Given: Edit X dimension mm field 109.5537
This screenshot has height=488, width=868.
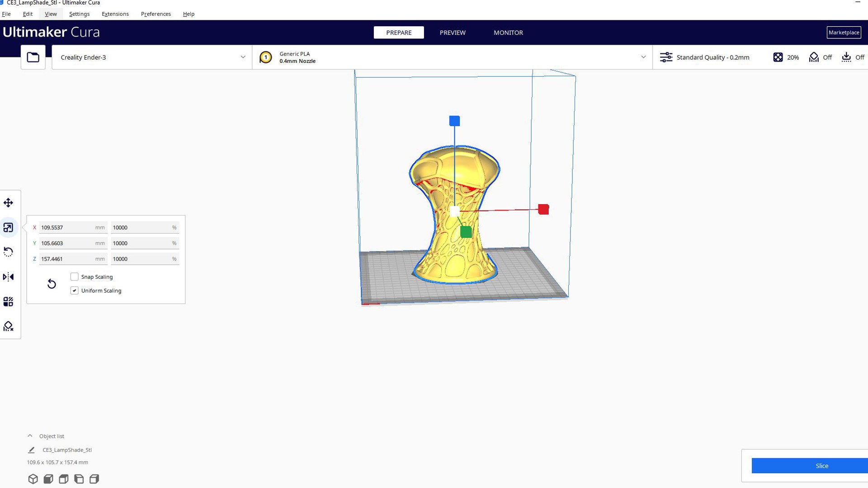Looking at the screenshot, I should point(73,228).
